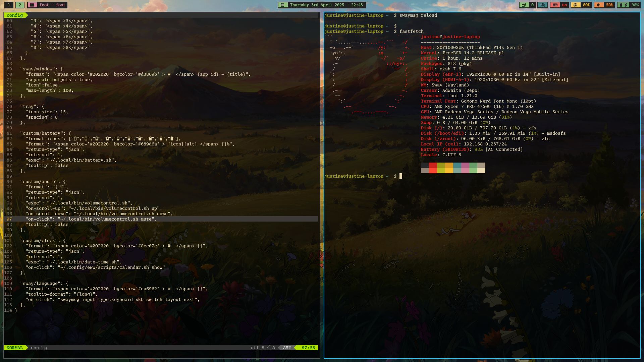Click the on-scroll-up volumecontrol.sh up line

pos(94,208)
